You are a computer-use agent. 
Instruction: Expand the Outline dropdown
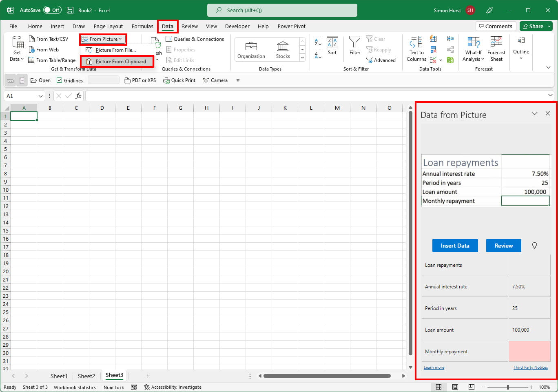click(x=521, y=49)
